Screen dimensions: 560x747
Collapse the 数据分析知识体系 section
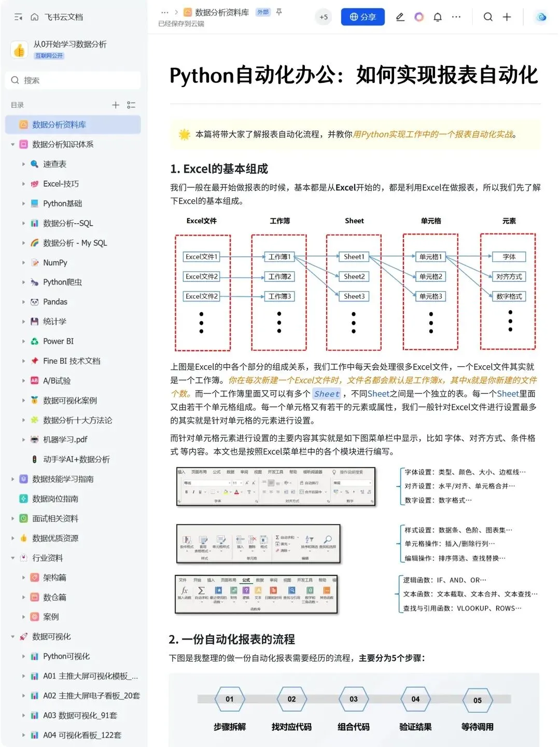(x=13, y=144)
